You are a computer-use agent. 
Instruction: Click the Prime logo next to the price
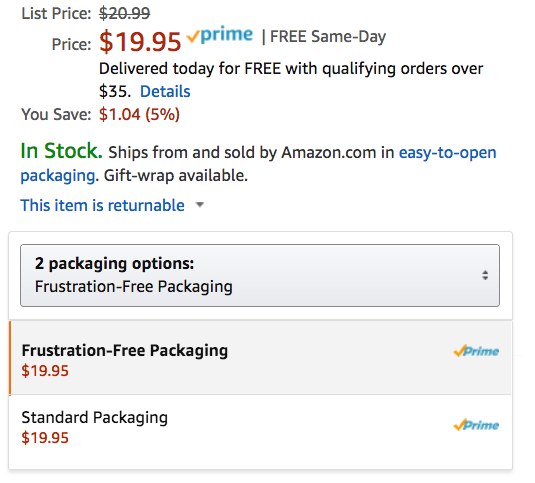pos(219,35)
